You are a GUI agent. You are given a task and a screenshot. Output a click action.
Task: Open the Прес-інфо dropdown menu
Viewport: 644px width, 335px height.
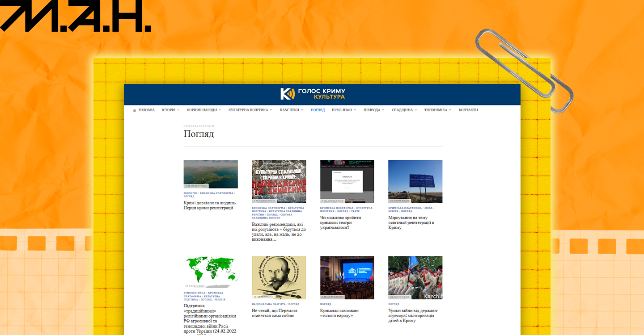coord(343,110)
